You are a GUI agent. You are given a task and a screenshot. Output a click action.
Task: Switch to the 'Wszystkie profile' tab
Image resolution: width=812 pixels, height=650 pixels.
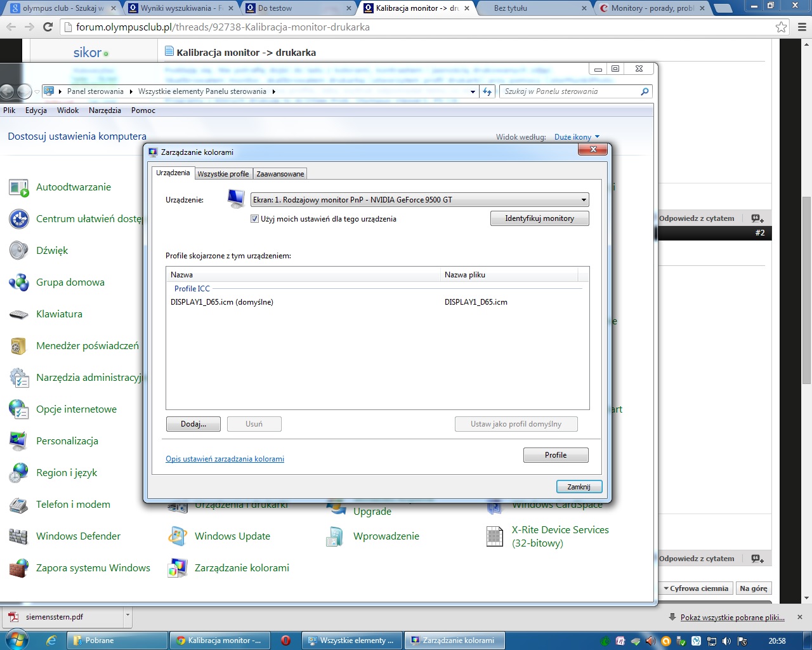tap(223, 174)
